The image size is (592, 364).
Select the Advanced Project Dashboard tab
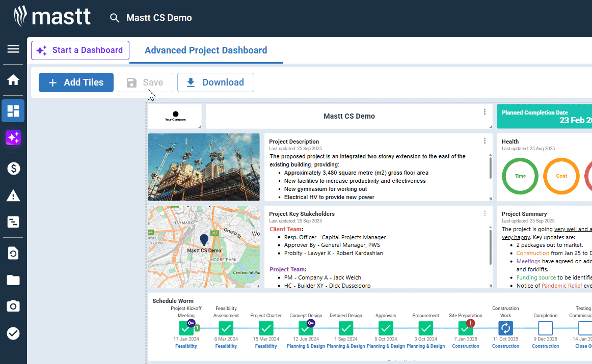coord(206,50)
